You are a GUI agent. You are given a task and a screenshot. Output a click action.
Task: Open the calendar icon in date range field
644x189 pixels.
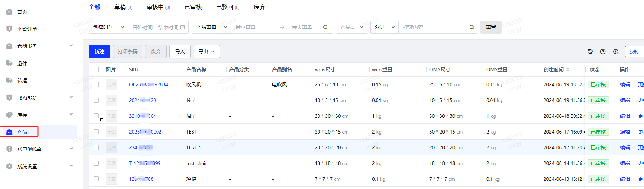coord(183,27)
